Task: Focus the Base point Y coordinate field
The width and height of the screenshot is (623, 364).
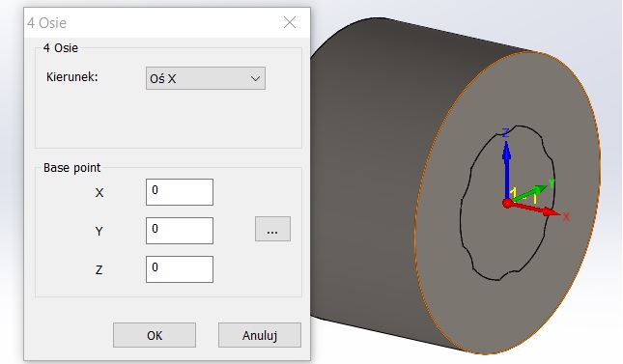Action: [x=180, y=231]
